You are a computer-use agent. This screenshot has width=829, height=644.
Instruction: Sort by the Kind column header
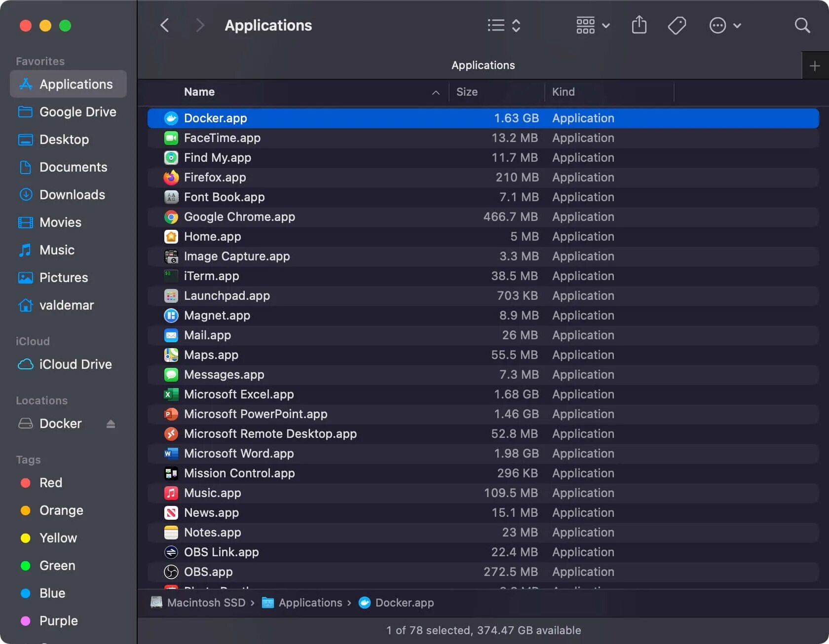(563, 92)
